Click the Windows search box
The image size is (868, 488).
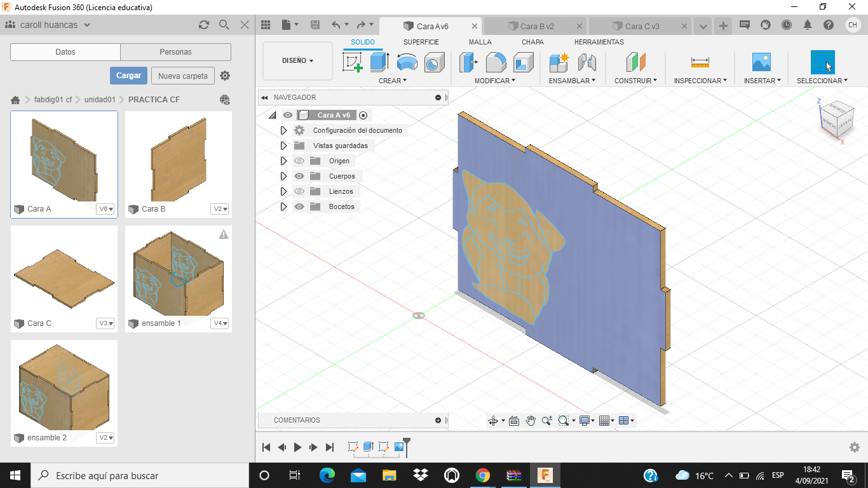click(x=140, y=475)
